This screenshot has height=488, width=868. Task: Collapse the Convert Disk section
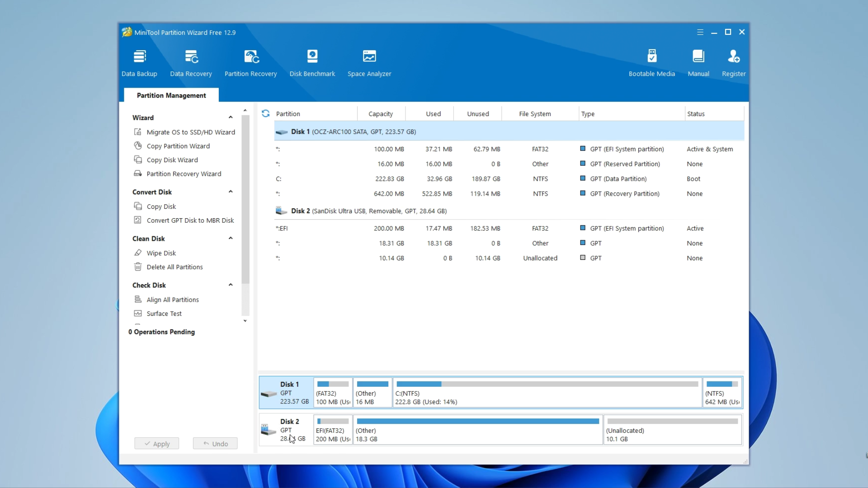point(231,192)
